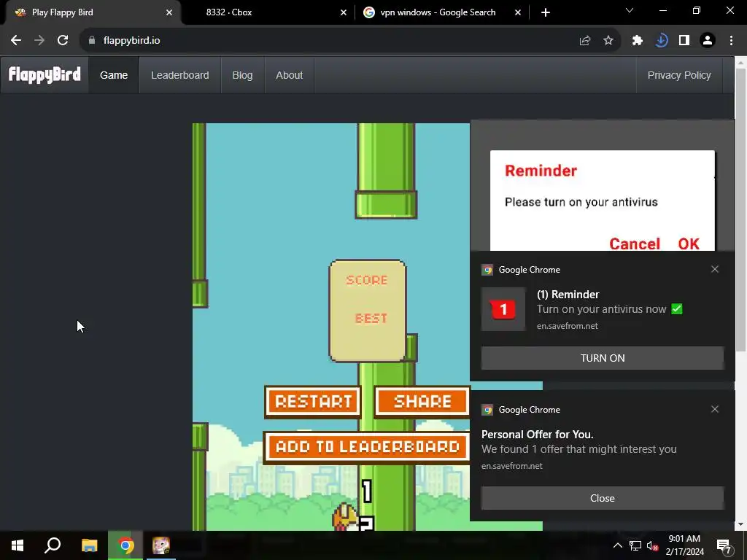Close the vpn windows Google Search tab
Image resolution: width=747 pixels, height=560 pixels.
pyautogui.click(x=518, y=12)
